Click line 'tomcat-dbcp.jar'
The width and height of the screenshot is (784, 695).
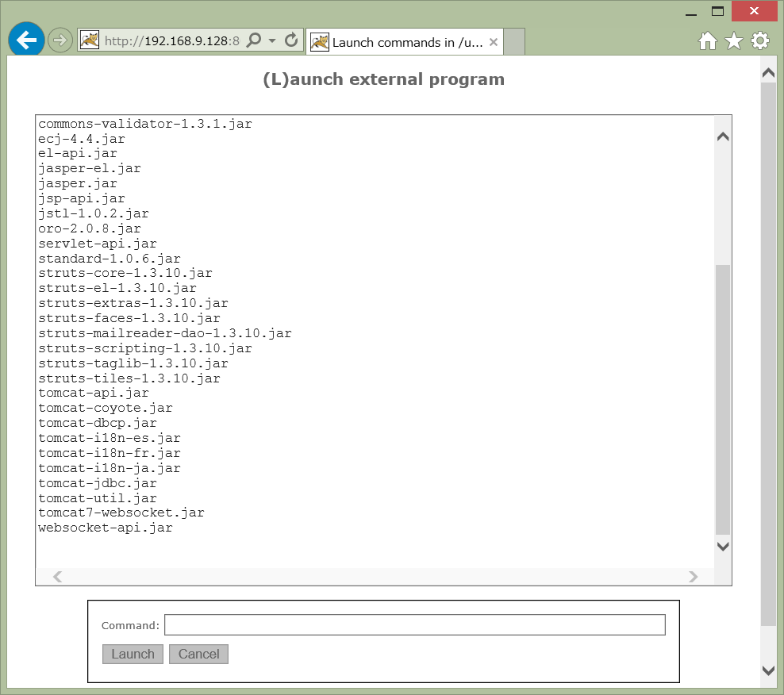(x=98, y=423)
